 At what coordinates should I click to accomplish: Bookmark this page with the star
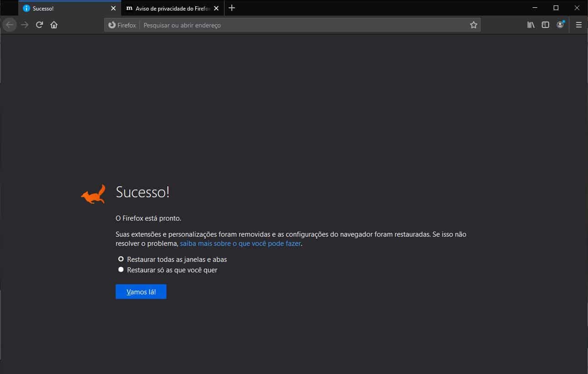coord(474,25)
